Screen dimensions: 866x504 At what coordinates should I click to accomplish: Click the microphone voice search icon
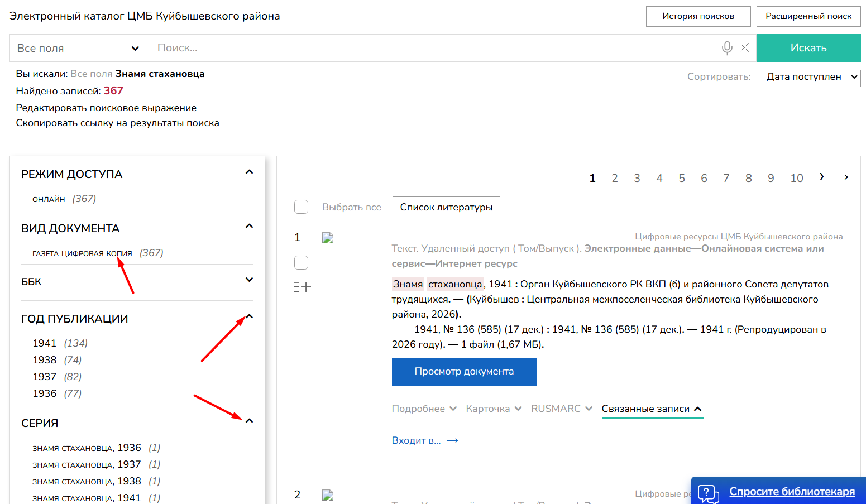click(x=726, y=48)
